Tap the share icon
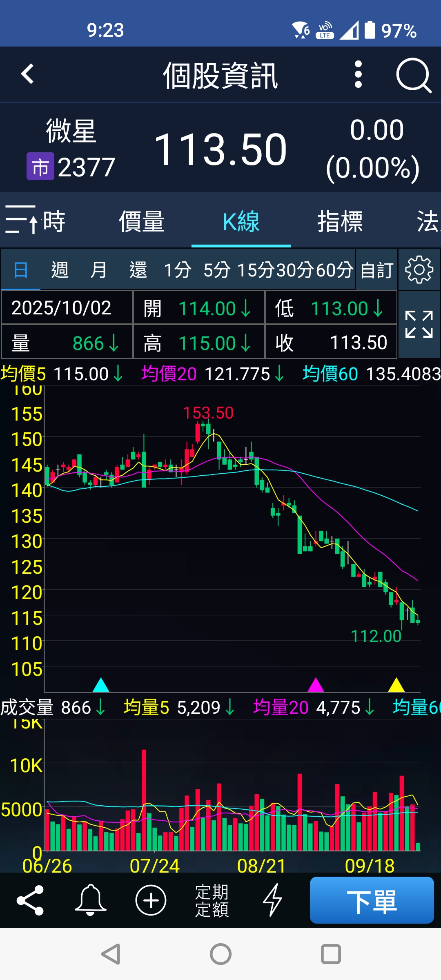 [30, 900]
